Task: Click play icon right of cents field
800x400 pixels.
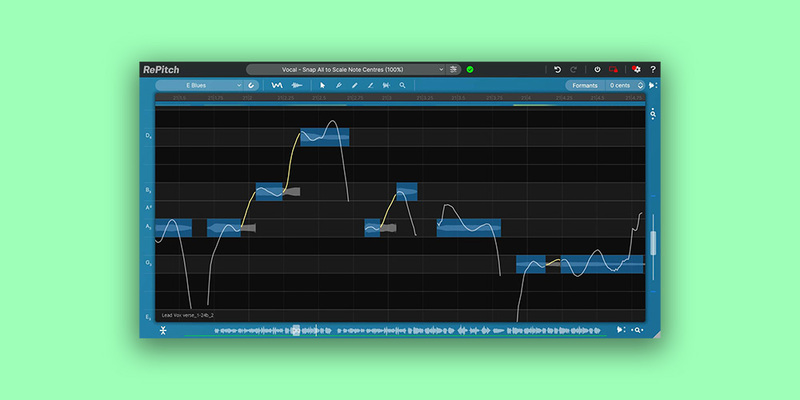Action: (x=653, y=85)
